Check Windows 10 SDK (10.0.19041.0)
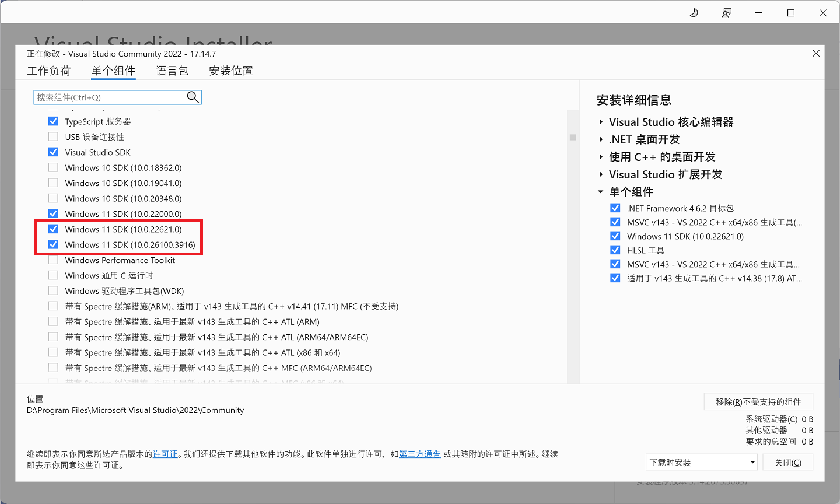The image size is (840, 504). pos(53,183)
